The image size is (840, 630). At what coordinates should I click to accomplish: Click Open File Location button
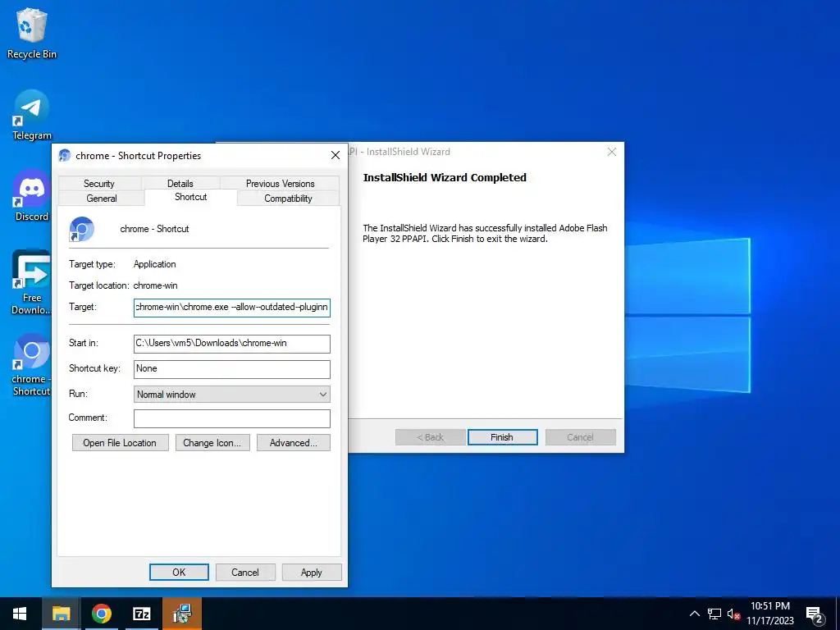pyautogui.click(x=120, y=442)
